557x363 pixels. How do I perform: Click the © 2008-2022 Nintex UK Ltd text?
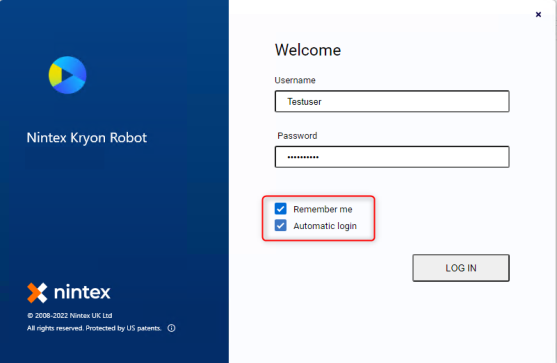(70, 315)
